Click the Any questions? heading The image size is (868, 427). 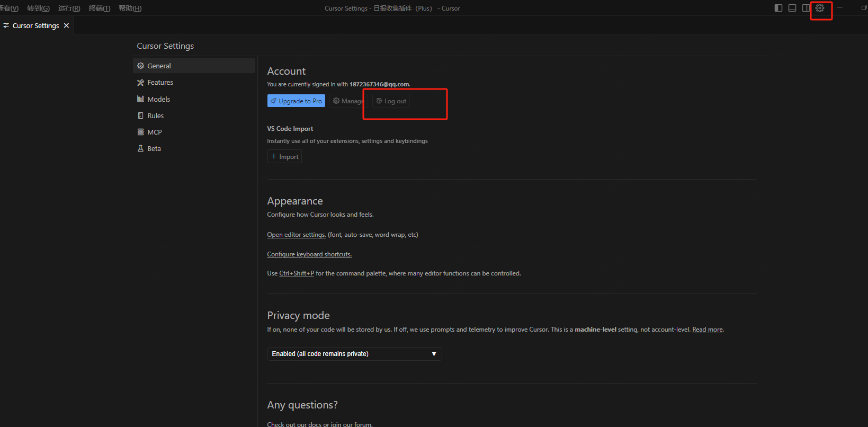pos(302,405)
